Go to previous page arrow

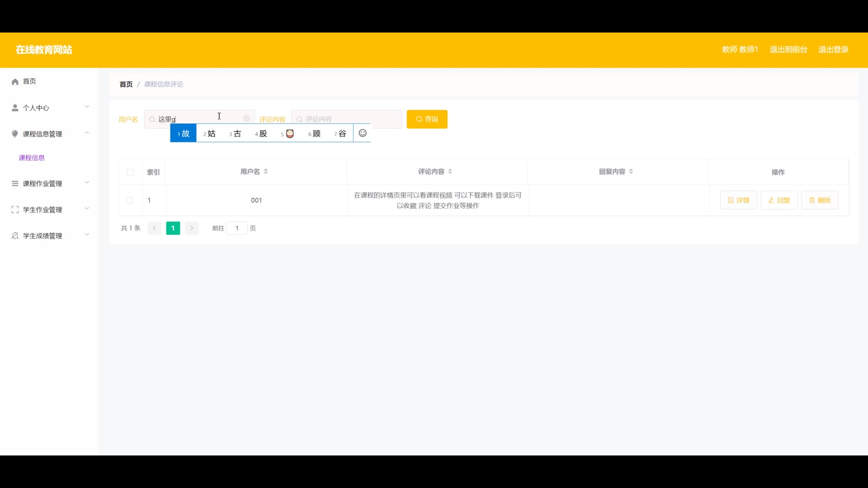tap(154, 228)
